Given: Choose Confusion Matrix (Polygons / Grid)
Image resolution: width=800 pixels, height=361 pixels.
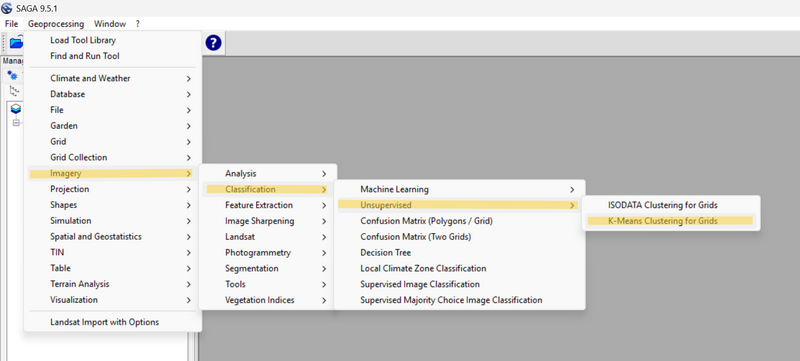Looking at the screenshot, I should [x=459, y=221].
